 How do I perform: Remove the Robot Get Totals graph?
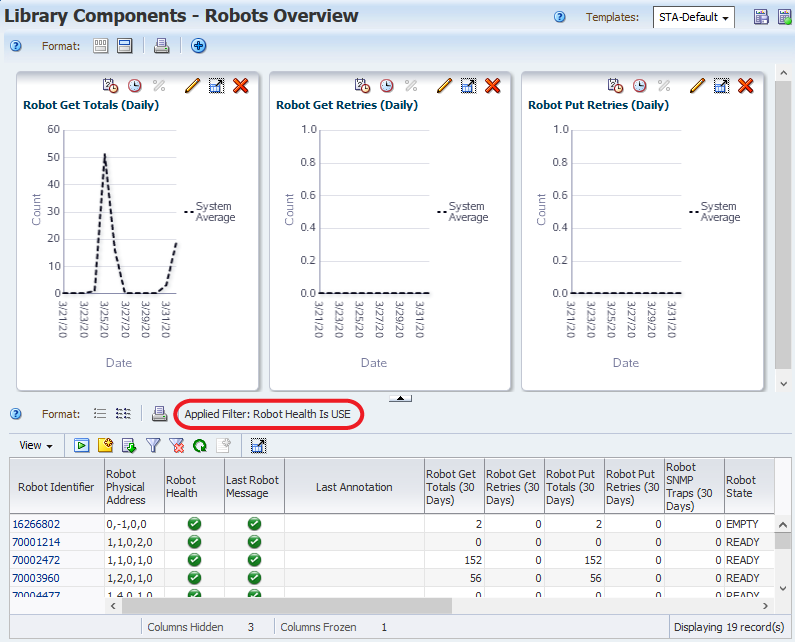click(x=240, y=86)
